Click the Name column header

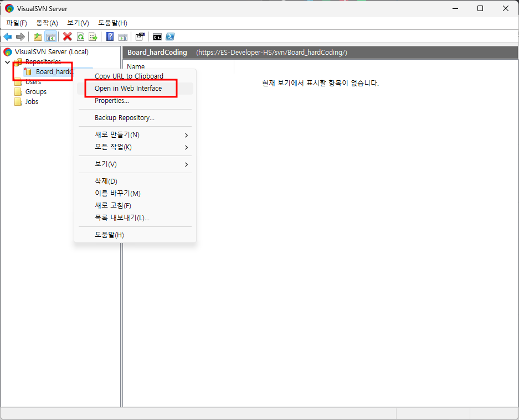178,66
